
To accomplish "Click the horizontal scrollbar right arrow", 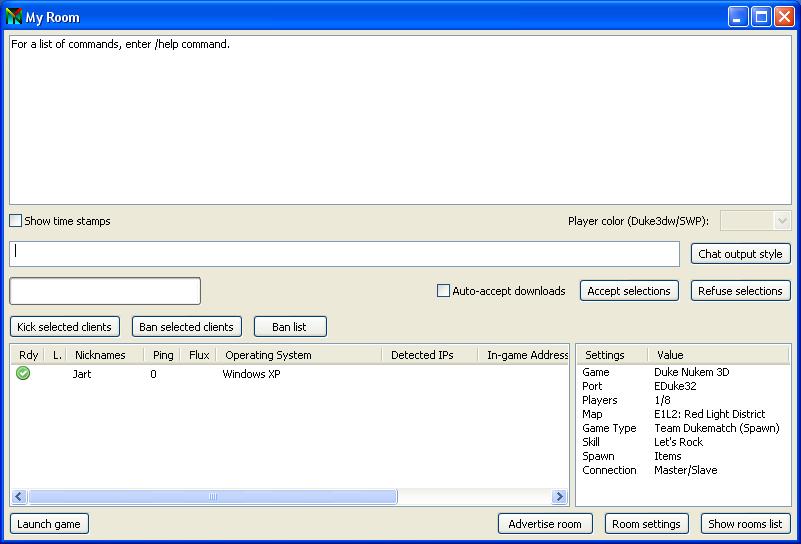I will (559, 497).
